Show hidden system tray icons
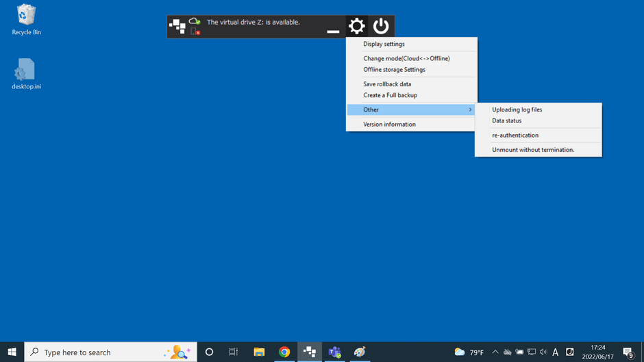 tap(495, 352)
